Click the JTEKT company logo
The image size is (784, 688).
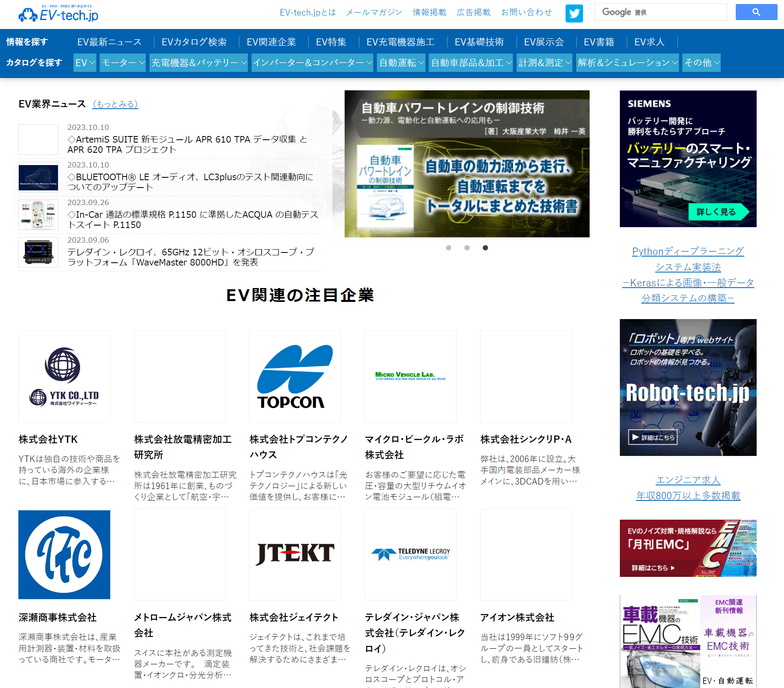[295, 554]
